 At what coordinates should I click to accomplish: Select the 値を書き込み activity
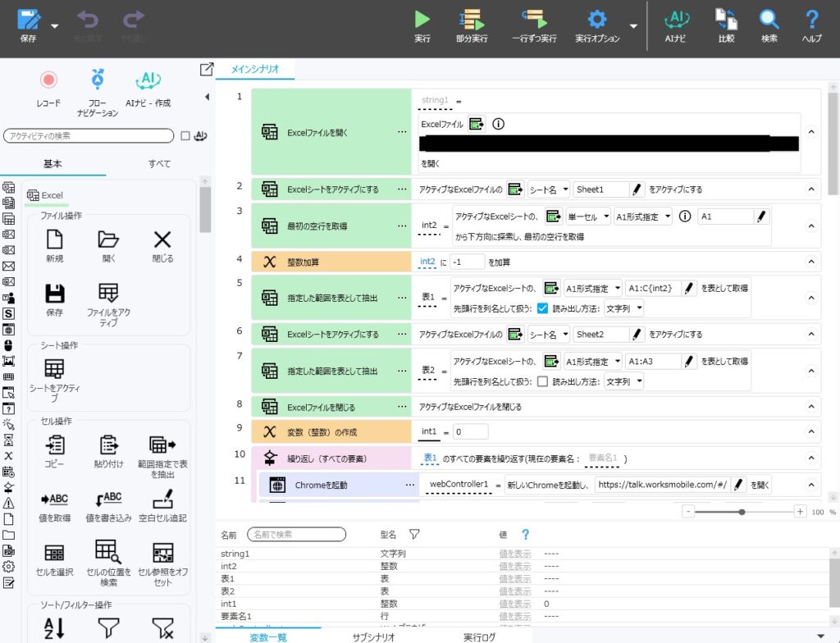point(108,505)
